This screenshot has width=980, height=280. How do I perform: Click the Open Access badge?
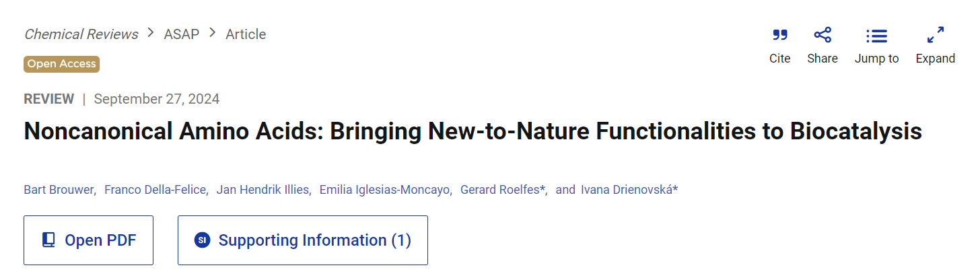tap(62, 64)
